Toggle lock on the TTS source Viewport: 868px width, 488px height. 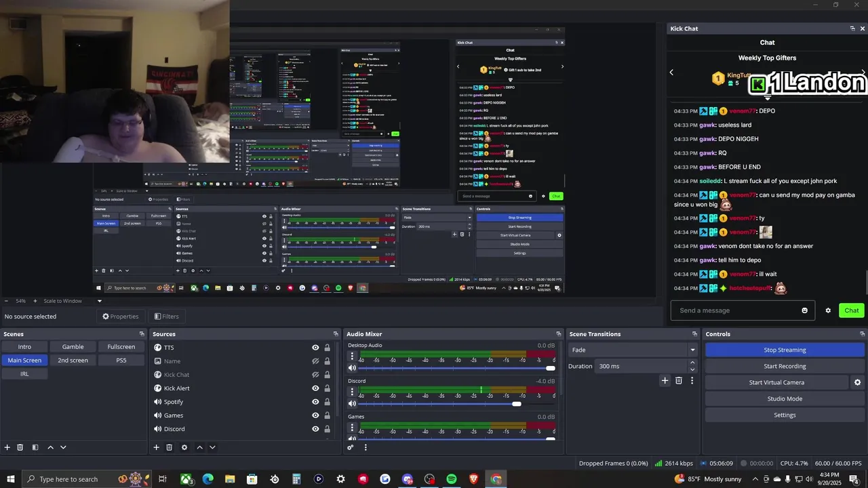(327, 348)
